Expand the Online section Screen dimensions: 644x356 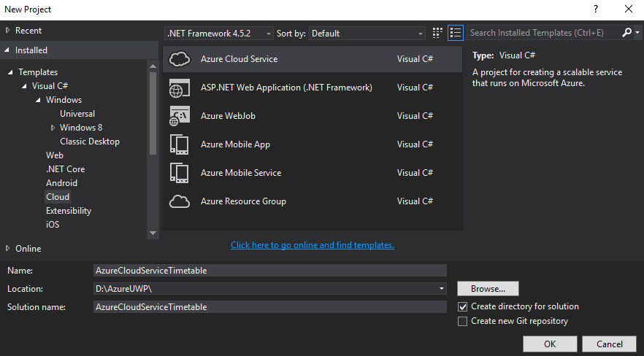coord(8,249)
